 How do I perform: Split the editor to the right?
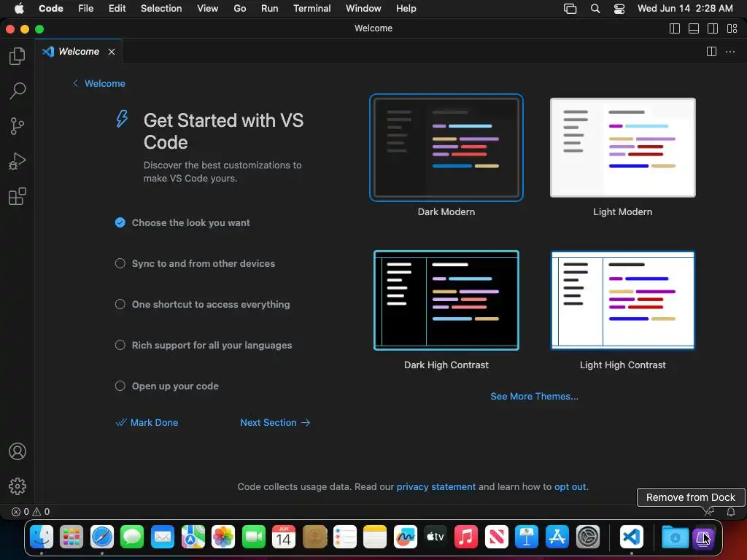pos(711,52)
